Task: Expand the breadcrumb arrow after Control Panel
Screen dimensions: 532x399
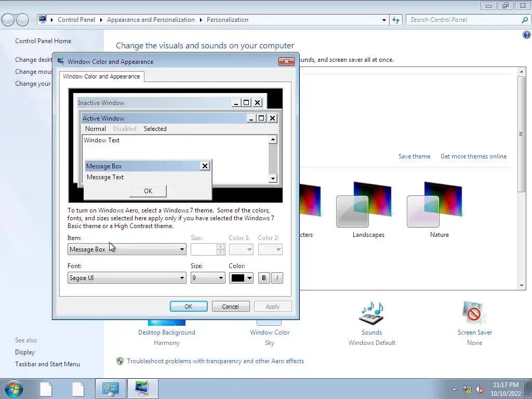Action: click(101, 20)
